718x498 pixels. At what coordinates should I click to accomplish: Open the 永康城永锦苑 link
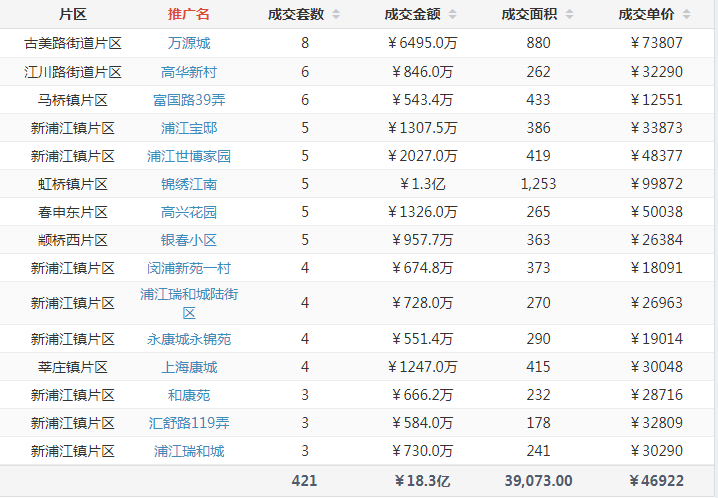(x=189, y=339)
